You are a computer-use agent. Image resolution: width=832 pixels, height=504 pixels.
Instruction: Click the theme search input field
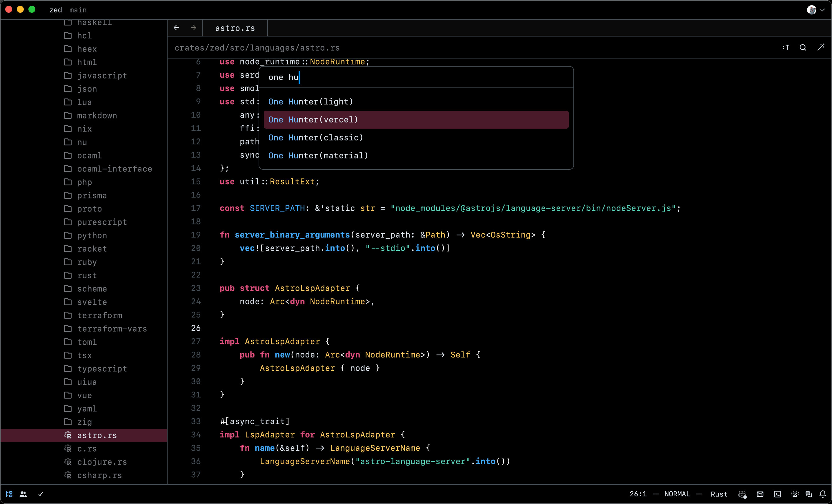pos(415,77)
